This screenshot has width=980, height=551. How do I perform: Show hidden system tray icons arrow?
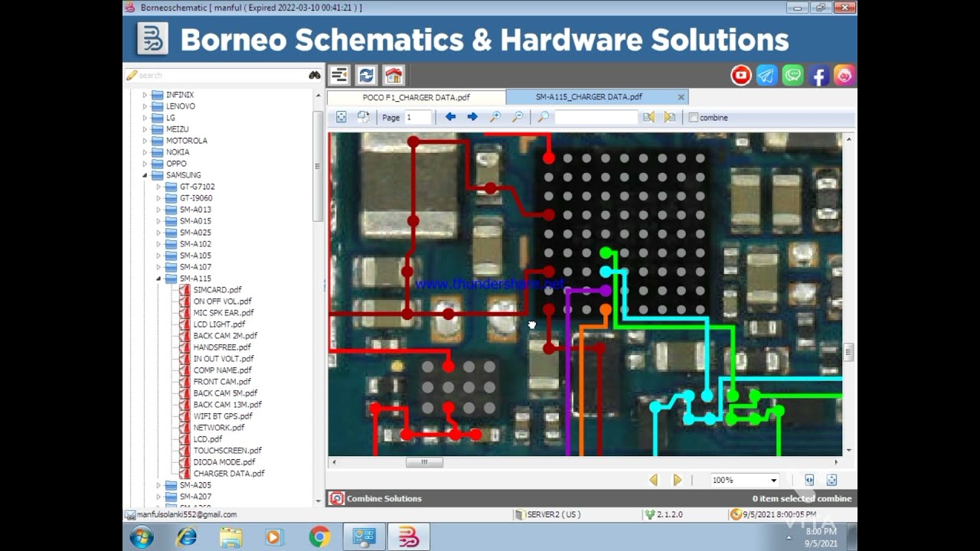click(788, 538)
